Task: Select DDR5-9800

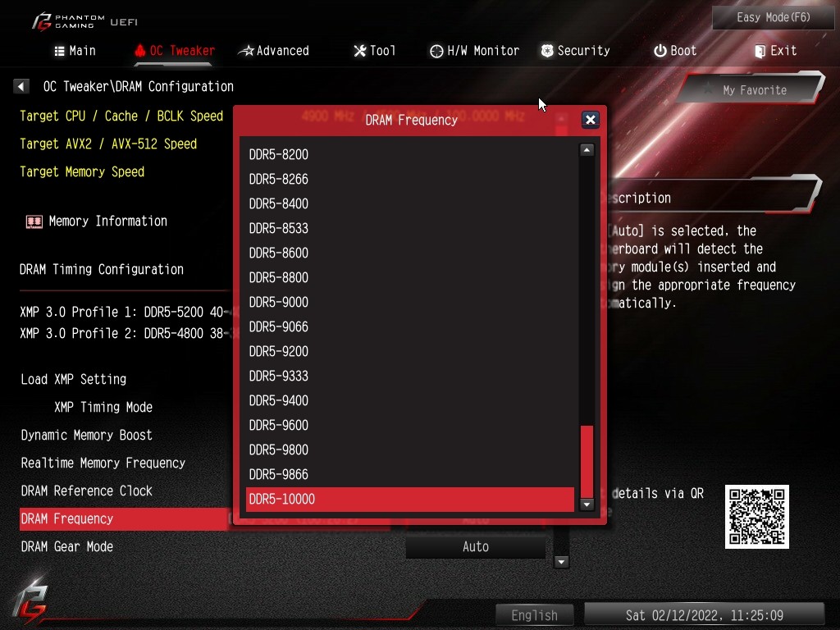Action: [x=410, y=450]
